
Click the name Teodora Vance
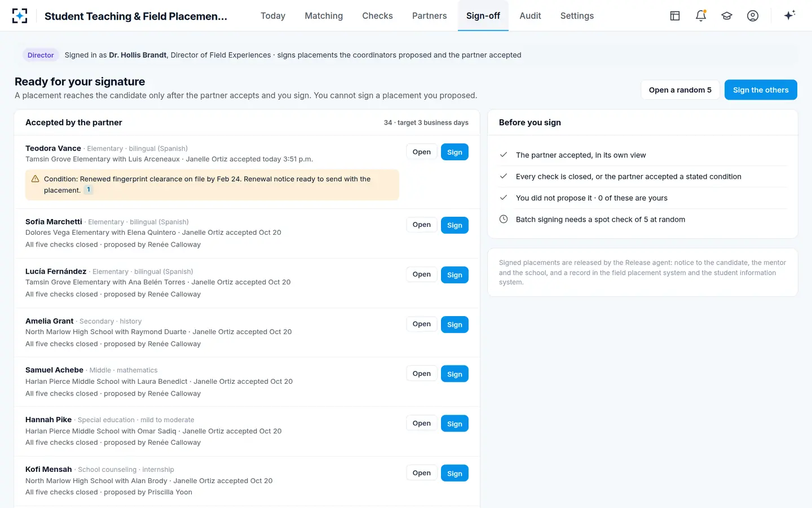tap(53, 148)
